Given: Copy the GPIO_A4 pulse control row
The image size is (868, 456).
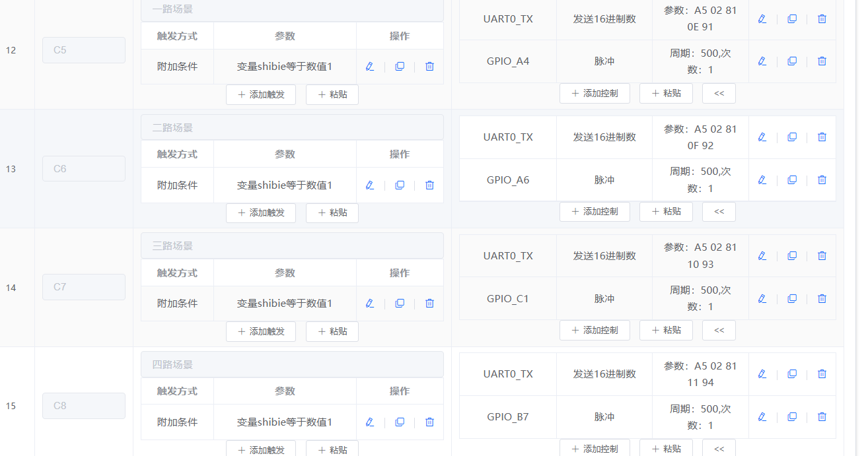Looking at the screenshot, I should [792, 61].
